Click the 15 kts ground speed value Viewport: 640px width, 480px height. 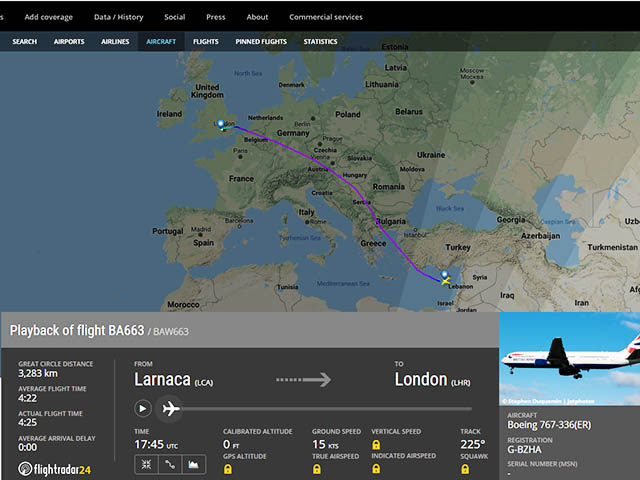pyautogui.click(x=325, y=444)
